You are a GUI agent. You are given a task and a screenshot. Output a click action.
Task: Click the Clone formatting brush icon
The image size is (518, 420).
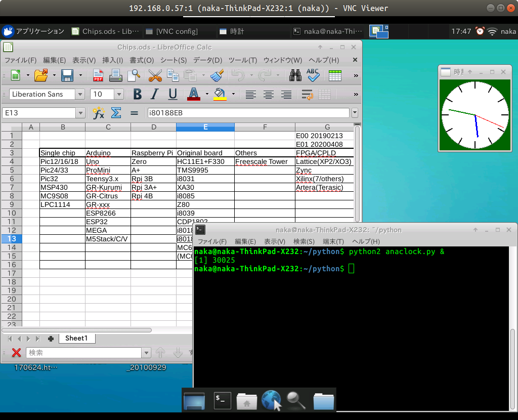[217, 75]
